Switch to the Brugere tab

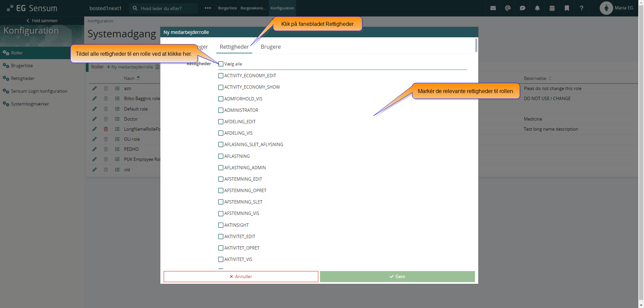[270, 47]
